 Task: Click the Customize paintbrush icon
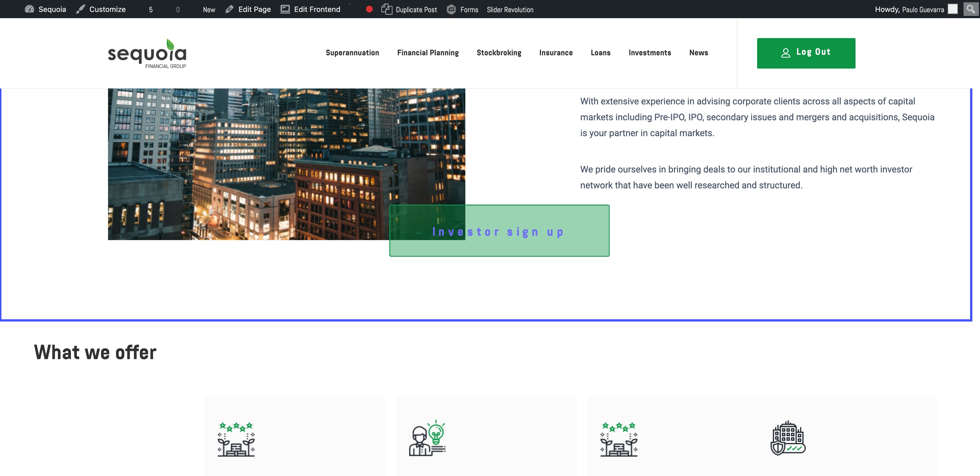point(80,9)
